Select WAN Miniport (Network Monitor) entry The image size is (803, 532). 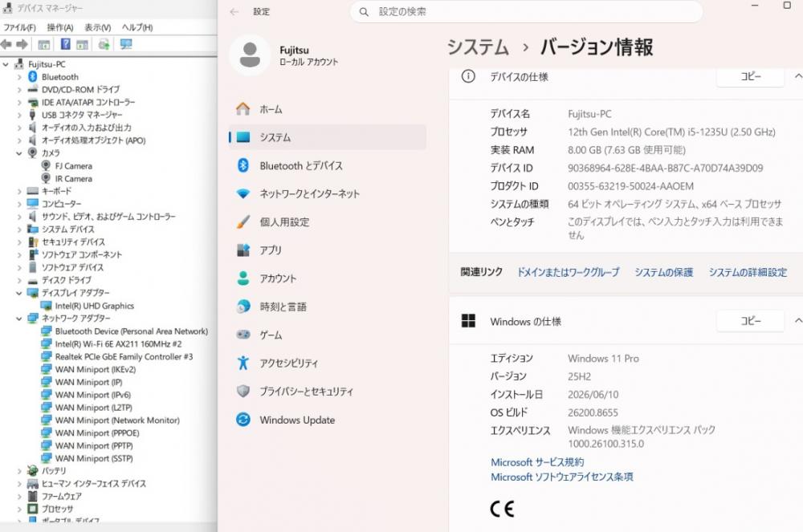pyautogui.click(x=117, y=420)
